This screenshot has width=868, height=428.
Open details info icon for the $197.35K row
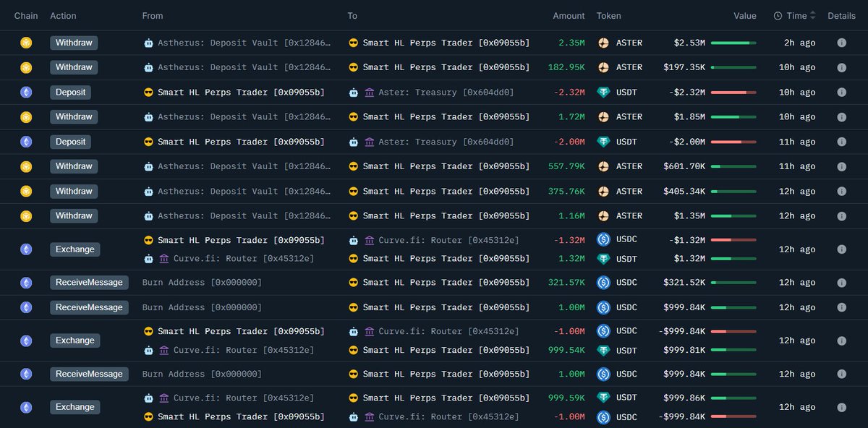[x=841, y=67]
